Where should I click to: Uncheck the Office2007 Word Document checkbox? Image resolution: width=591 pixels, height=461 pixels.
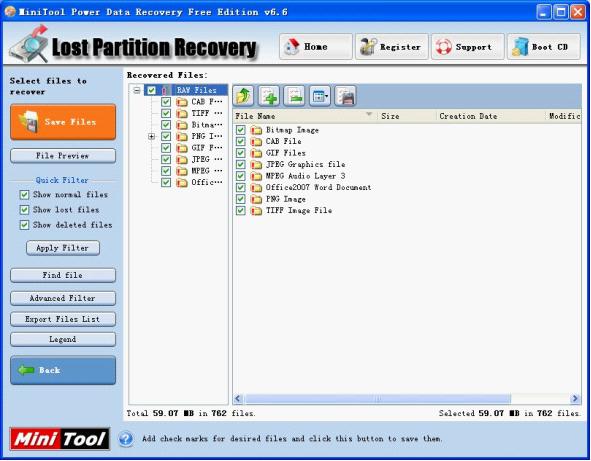click(240, 188)
